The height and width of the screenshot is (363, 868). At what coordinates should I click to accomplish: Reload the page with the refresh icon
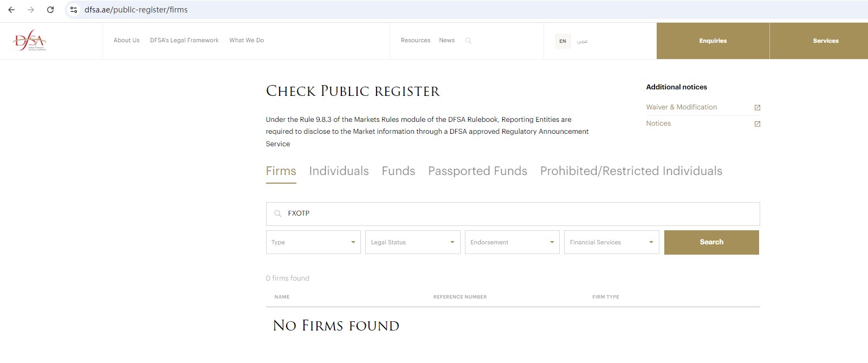(x=50, y=10)
